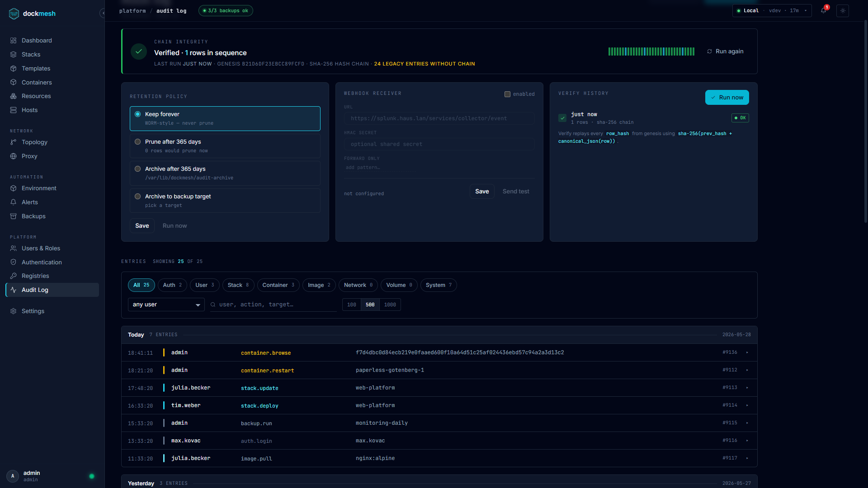
Task: Click the verify history green checkmark icon
Action: 562,118
